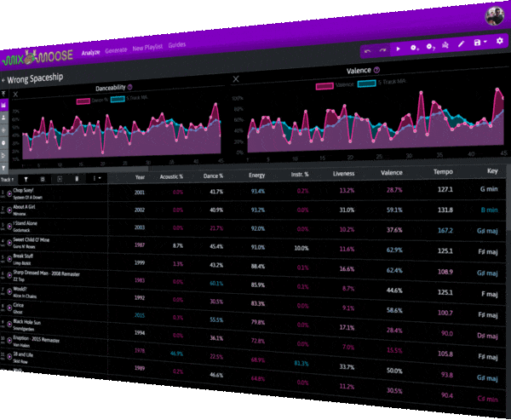Go back using the Wrong Spaceship arrow
This screenshot has height=420, width=511.
click(x=3, y=80)
